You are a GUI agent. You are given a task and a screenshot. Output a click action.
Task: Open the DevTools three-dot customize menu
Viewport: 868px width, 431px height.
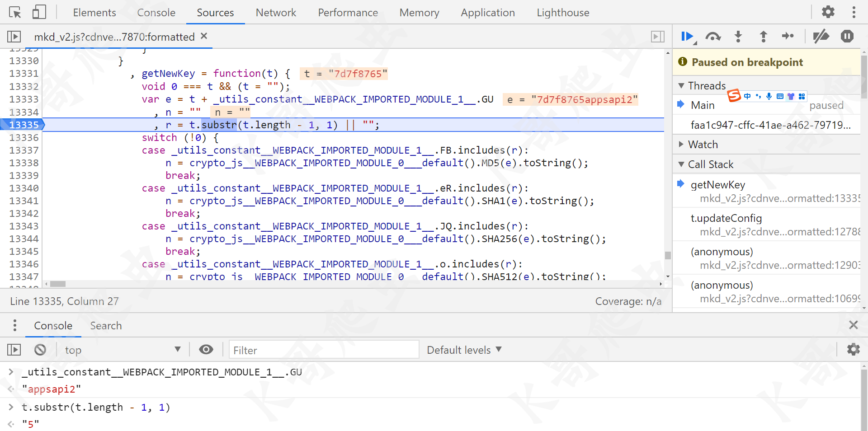(x=854, y=12)
